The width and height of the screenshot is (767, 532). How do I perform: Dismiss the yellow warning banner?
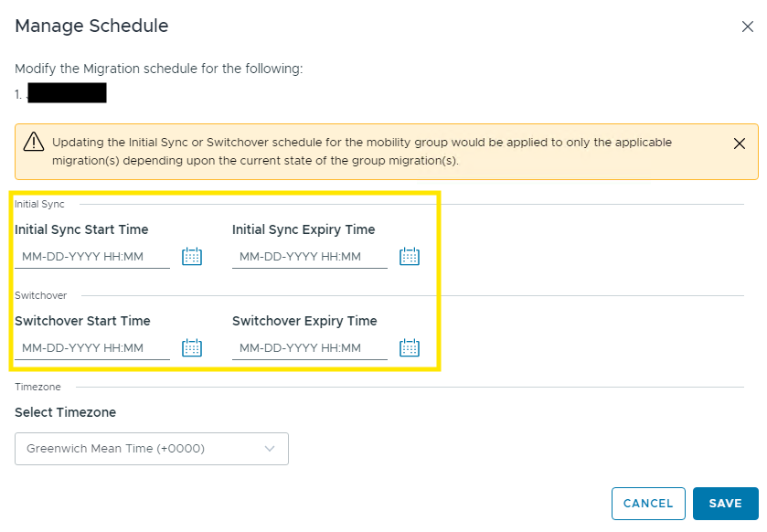coord(740,144)
